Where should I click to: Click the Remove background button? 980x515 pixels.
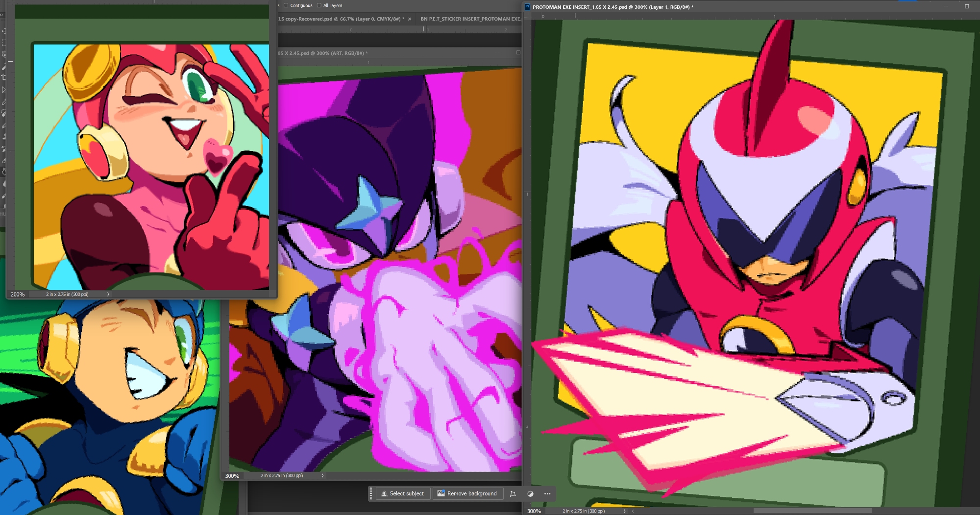click(x=467, y=494)
